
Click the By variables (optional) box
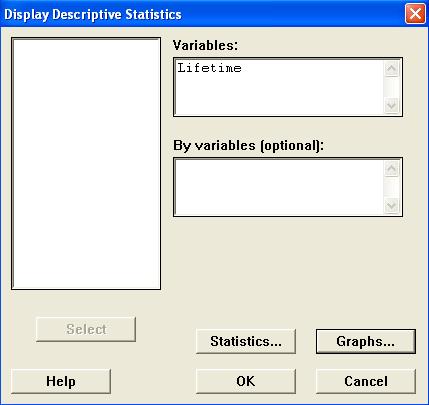coord(288,187)
